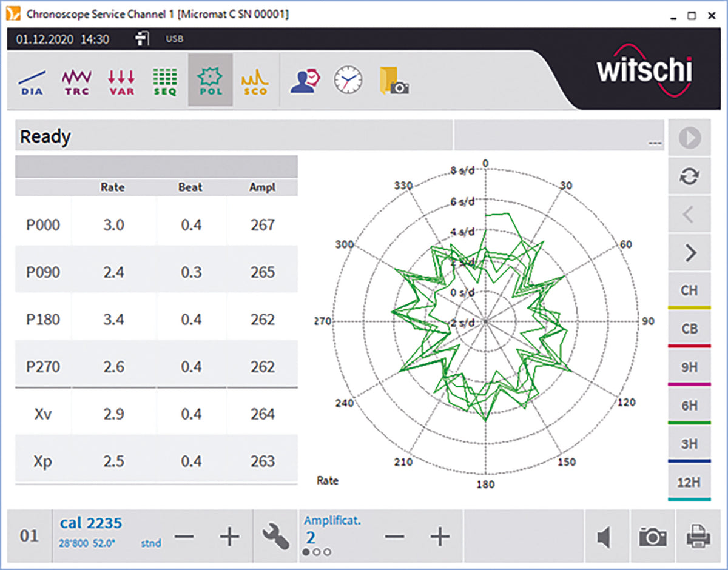728x570 pixels.
Task: Select the P180 measurement row
Action: (x=157, y=320)
